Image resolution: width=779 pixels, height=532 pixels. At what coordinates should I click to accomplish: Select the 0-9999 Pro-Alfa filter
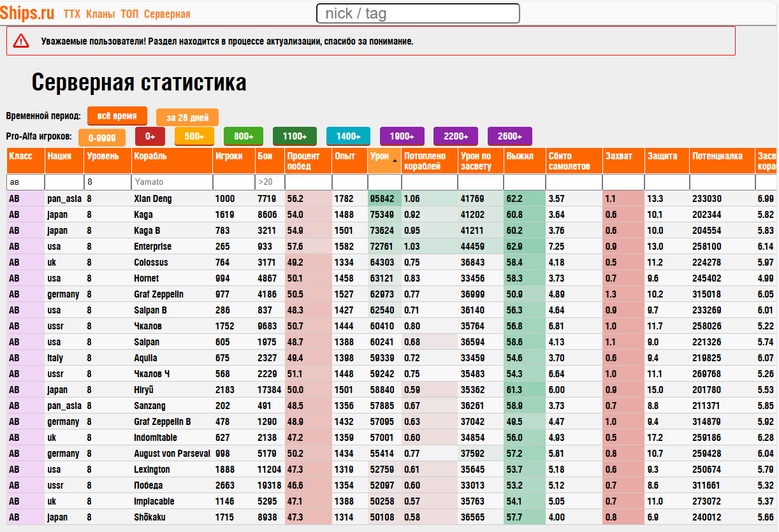pos(102,138)
